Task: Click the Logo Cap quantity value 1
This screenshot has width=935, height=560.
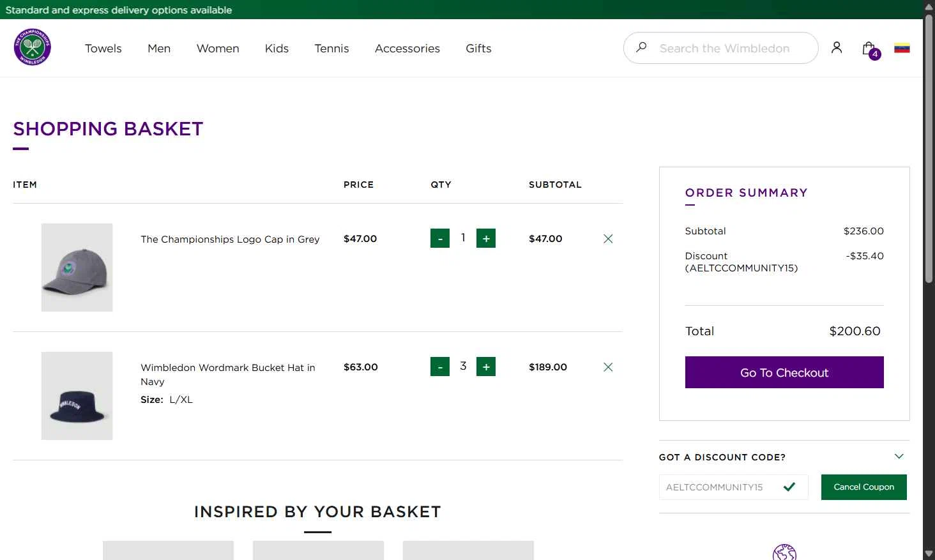Action: (463, 238)
